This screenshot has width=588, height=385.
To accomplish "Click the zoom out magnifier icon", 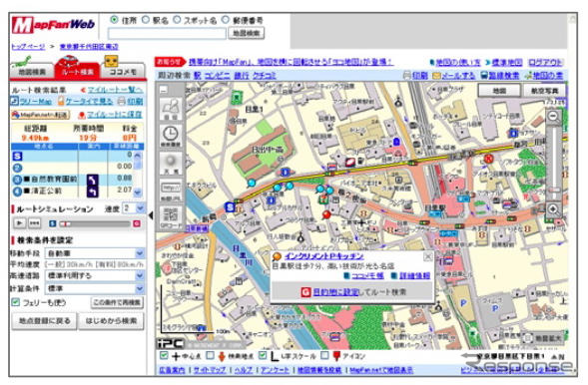I will pyautogui.click(x=553, y=116).
